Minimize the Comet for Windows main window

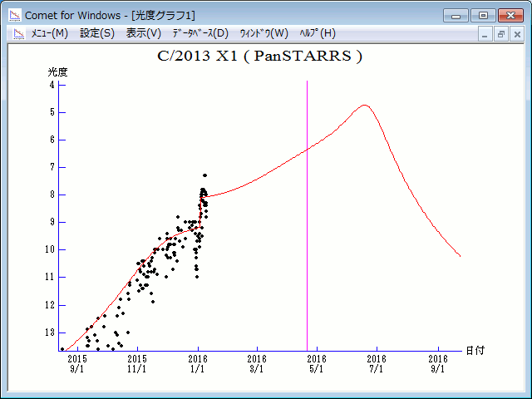[x=456, y=16]
